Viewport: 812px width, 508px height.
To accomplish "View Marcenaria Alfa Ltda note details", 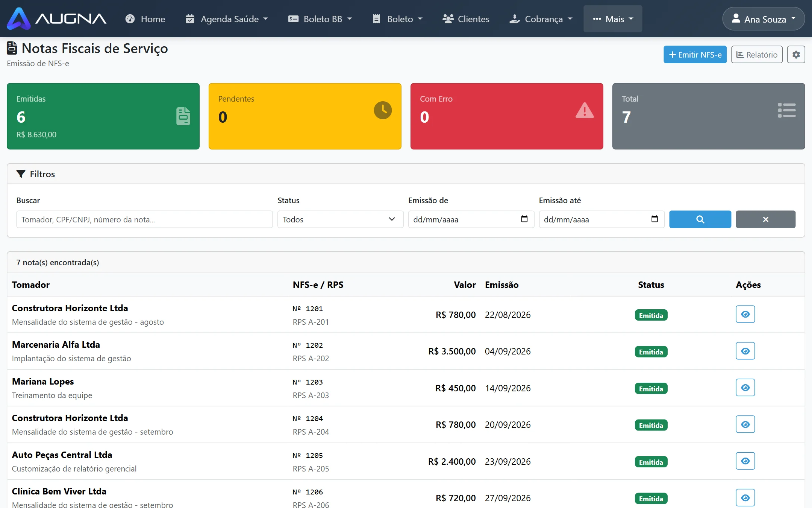I will click(x=745, y=351).
